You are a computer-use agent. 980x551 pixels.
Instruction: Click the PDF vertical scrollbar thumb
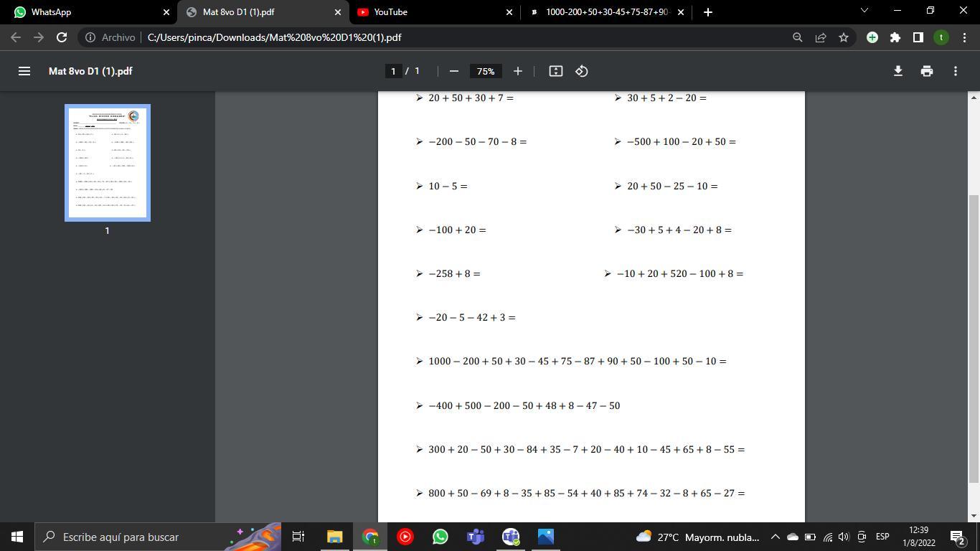(x=974, y=337)
